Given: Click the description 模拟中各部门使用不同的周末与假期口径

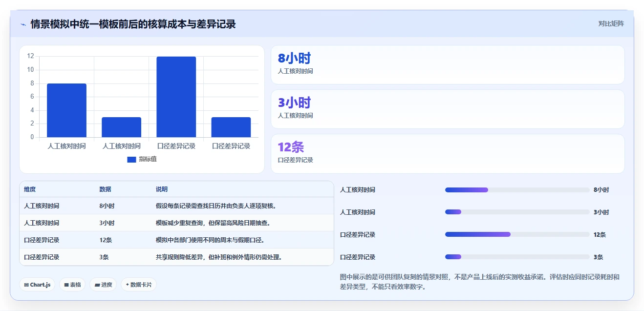Looking at the screenshot, I should (x=210, y=240).
